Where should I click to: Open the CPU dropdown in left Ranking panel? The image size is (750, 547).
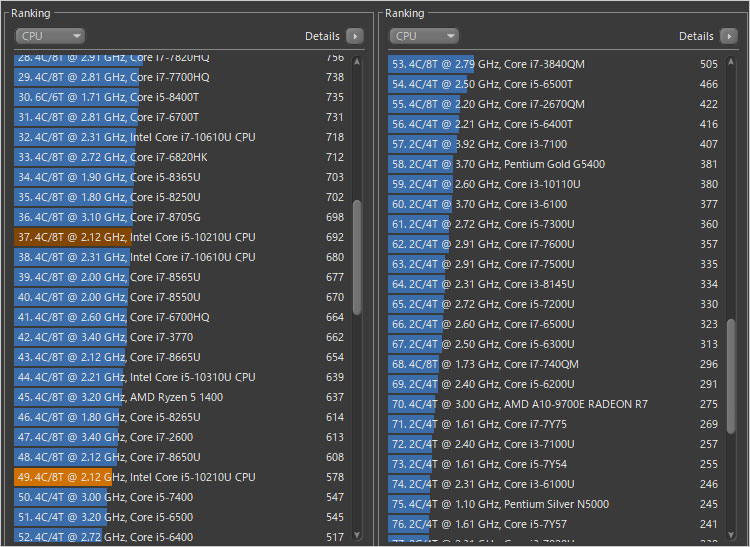tap(49, 36)
